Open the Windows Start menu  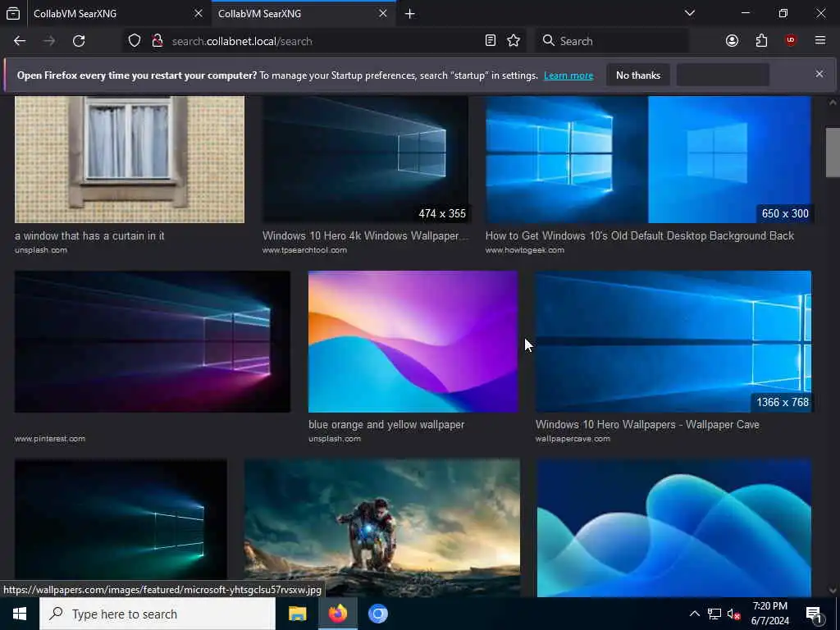(x=20, y=614)
